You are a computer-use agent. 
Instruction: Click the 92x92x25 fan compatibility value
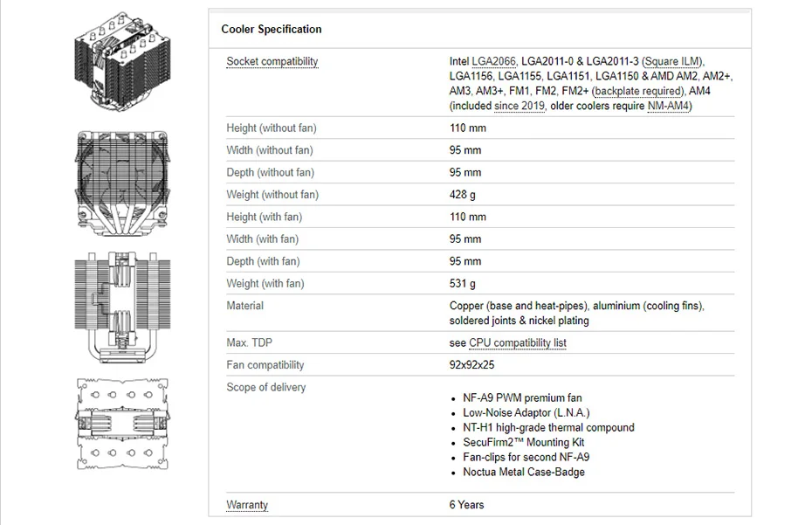[471, 365]
